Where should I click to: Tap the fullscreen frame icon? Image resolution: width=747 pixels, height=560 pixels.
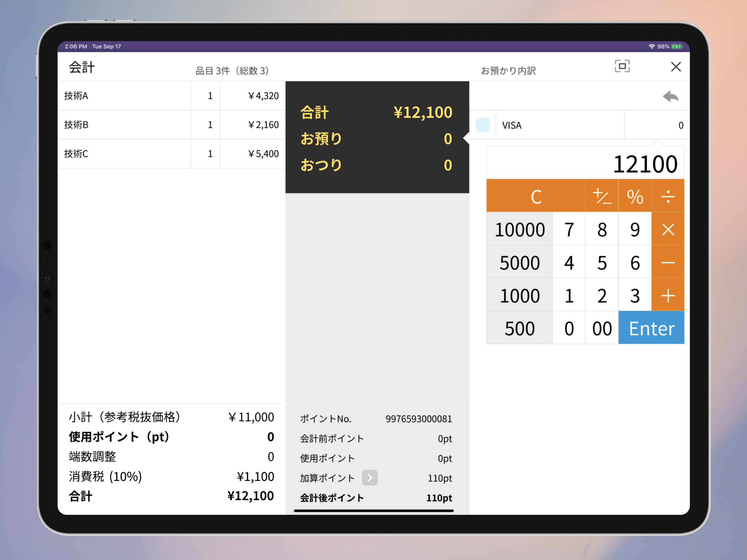[622, 66]
